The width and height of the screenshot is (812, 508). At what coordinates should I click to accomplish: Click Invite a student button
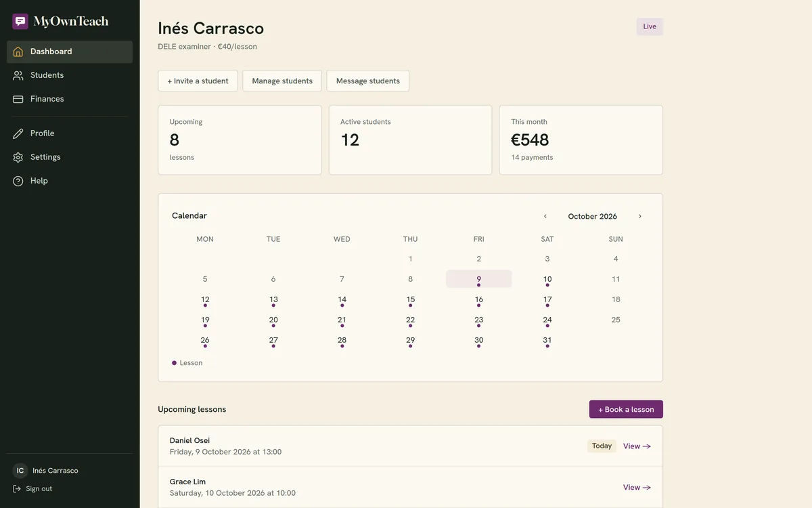[198, 81]
